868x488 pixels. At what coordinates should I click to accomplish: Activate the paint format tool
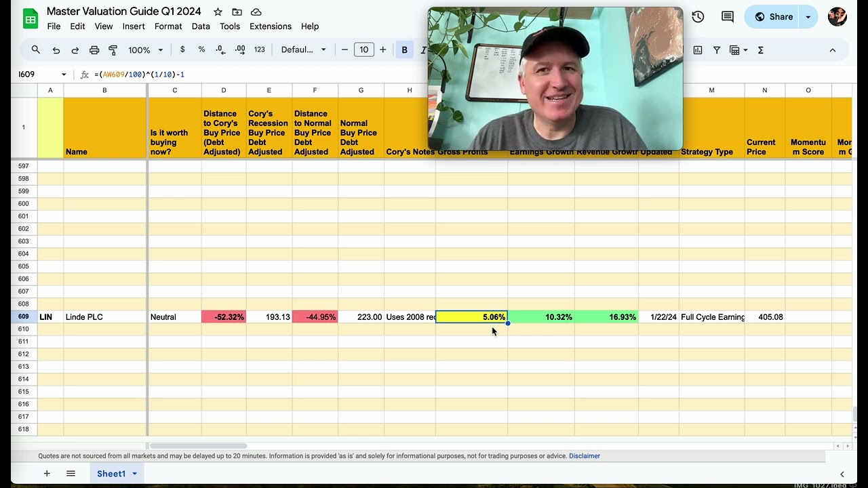click(113, 49)
